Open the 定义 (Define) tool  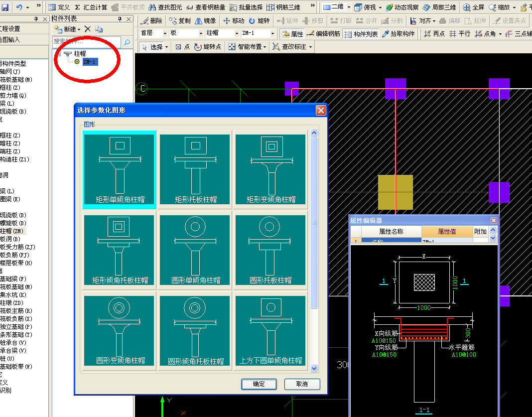pyautogui.click(x=59, y=7)
